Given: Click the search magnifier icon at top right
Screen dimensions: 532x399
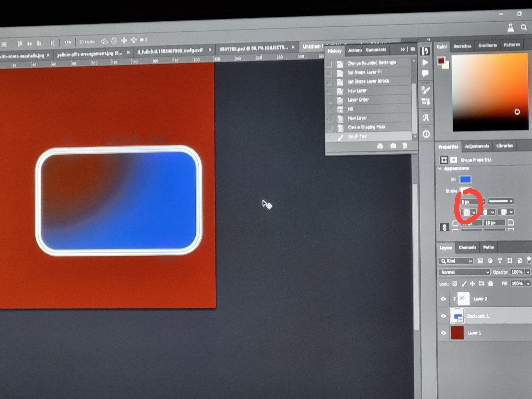Looking at the screenshot, I should 524,27.
